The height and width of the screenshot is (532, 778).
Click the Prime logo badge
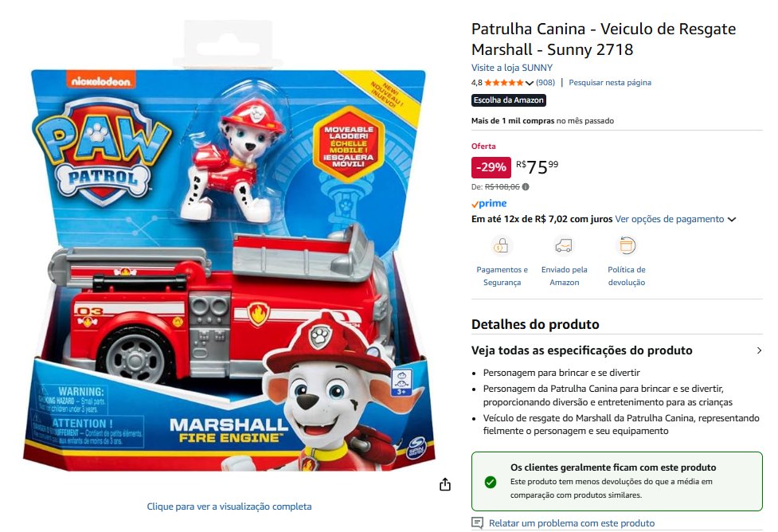(489, 203)
